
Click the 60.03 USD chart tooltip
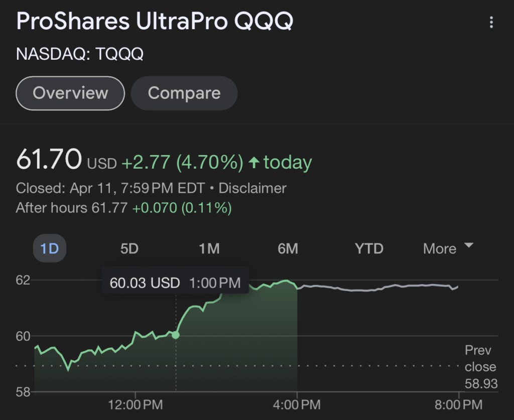(175, 283)
